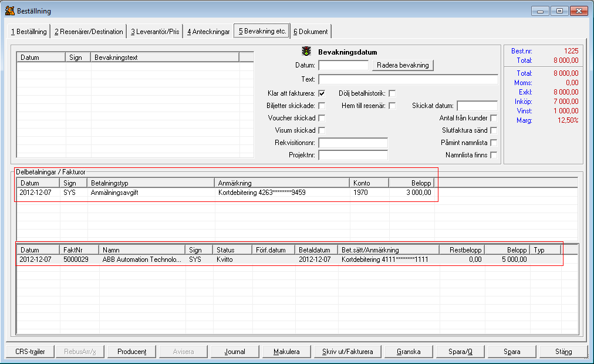The image size is (594, 364).
Task: Click the Bet.sätt/Anmärkning column header
Action: (x=388, y=250)
